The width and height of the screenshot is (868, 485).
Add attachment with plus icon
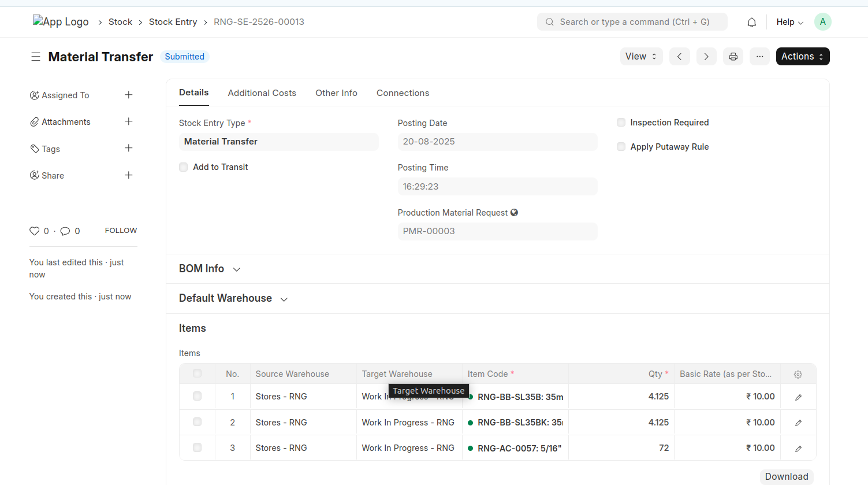click(x=129, y=121)
